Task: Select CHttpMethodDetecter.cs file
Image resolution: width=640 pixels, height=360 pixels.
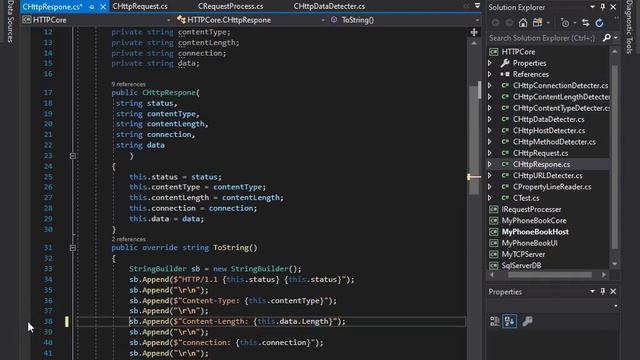Action: coord(554,142)
